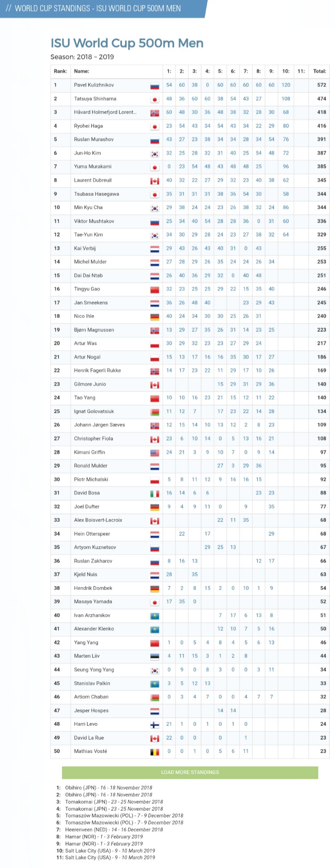Click the Belgian flag next to Mathias Vosté
This screenshot has width=335, height=868.
click(155, 752)
